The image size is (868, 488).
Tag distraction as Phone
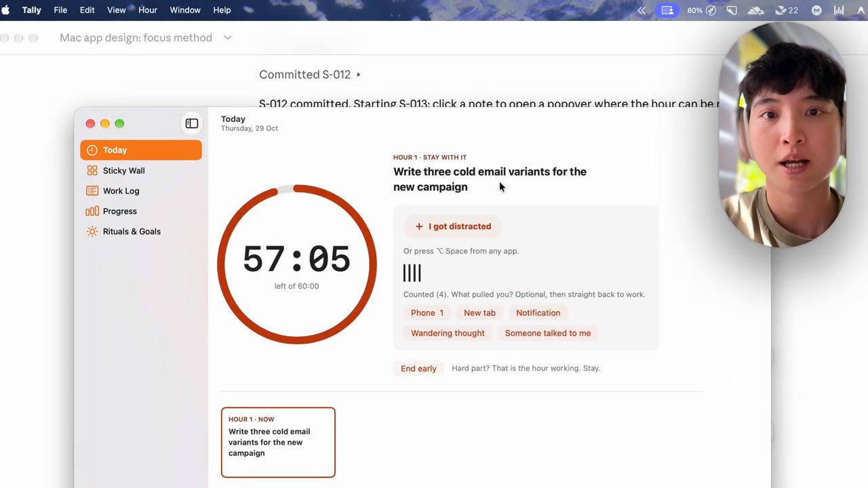coord(427,313)
